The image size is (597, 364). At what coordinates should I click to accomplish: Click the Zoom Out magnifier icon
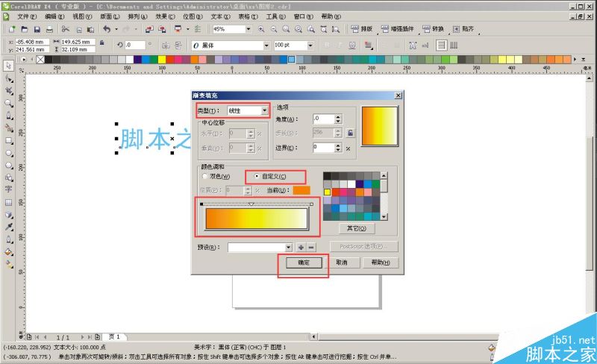click(274, 29)
